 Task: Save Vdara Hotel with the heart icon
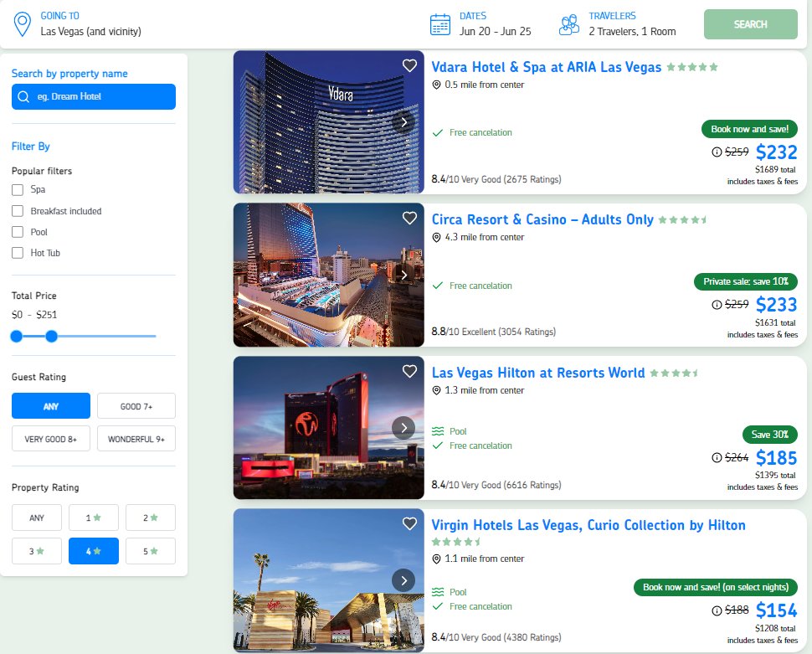[409, 65]
